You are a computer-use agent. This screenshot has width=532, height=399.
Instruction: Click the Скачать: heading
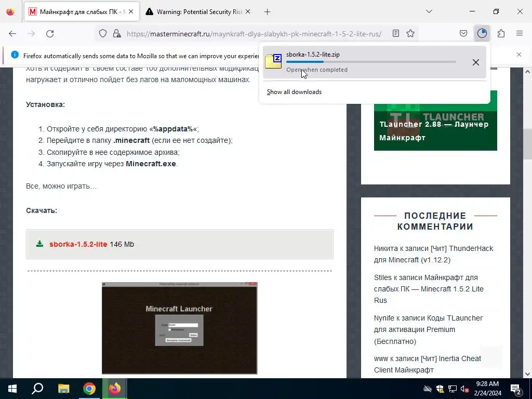coord(42,210)
